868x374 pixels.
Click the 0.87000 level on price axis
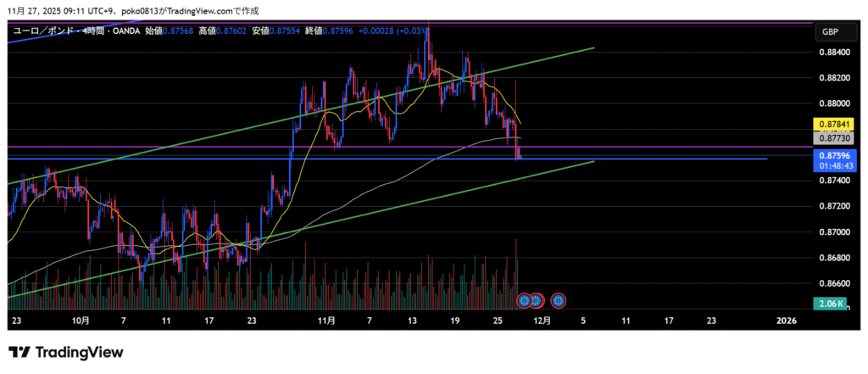[832, 232]
